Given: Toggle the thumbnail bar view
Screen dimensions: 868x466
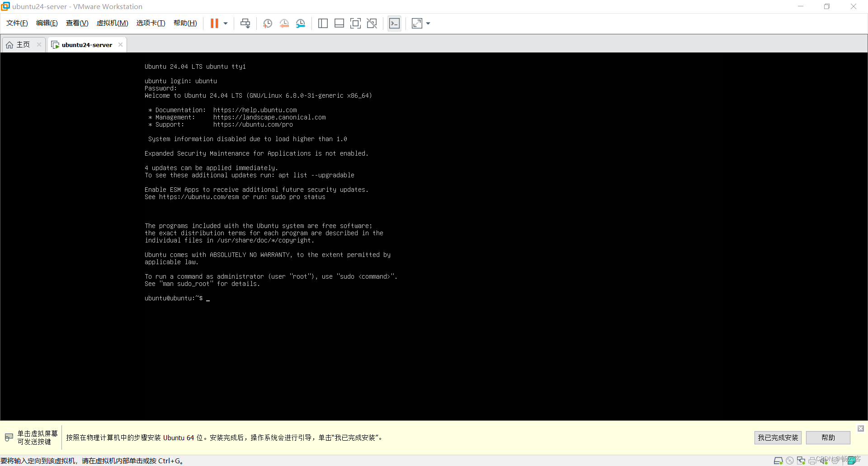Looking at the screenshot, I should (x=339, y=24).
